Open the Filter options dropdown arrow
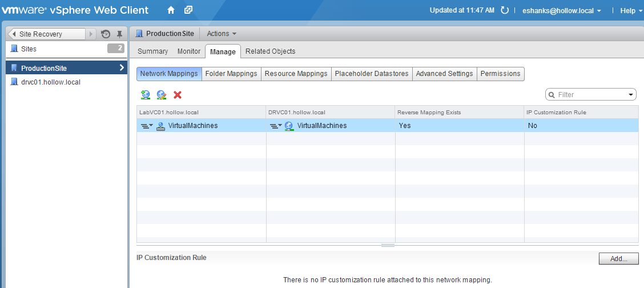 (631, 95)
